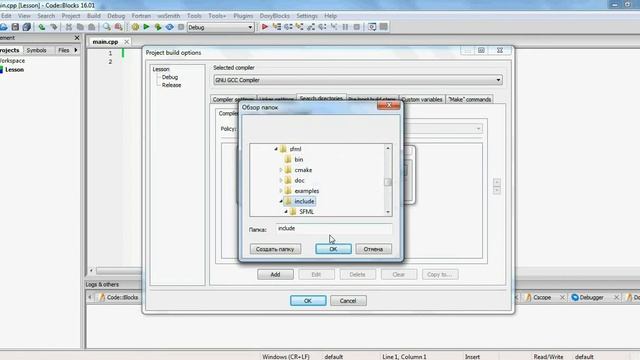Switch to the Custom variables tab

click(x=422, y=99)
